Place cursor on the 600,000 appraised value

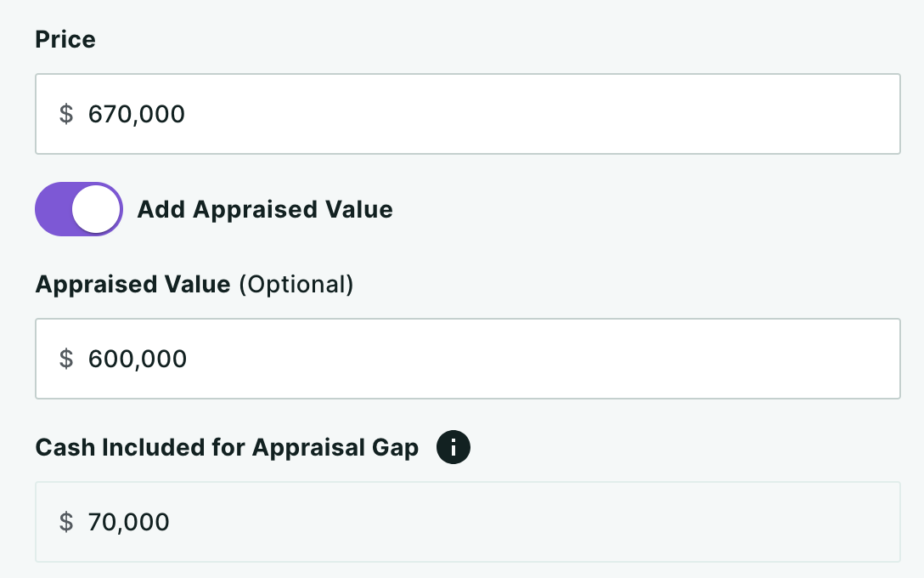[138, 359]
